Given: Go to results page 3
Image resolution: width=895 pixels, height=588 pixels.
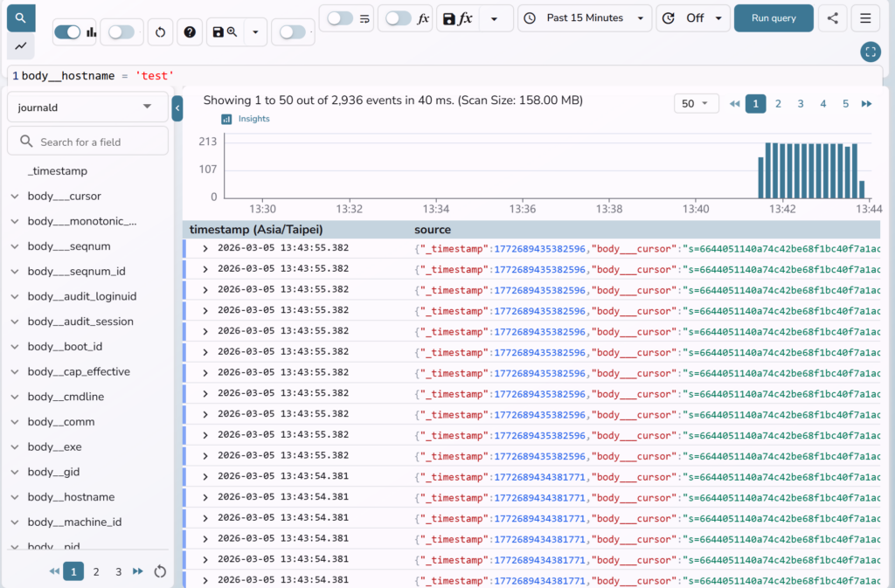Looking at the screenshot, I should (x=800, y=104).
